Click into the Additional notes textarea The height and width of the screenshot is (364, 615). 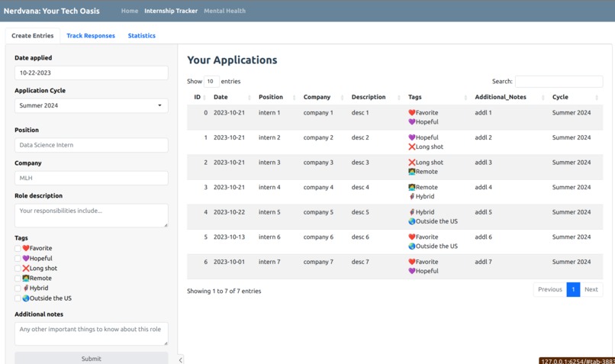pyautogui.click(x=92, y=333)
